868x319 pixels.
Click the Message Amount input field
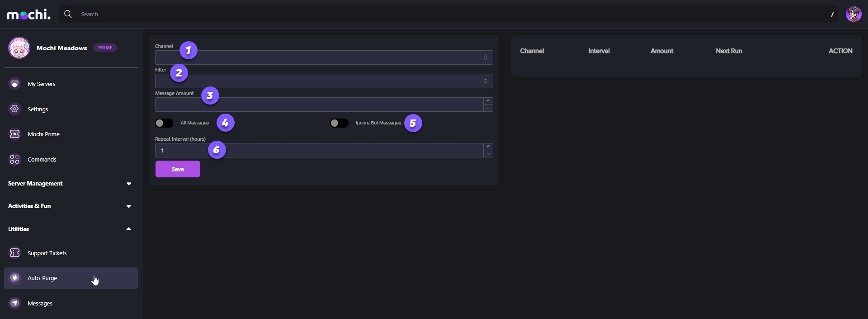point(319,105)
